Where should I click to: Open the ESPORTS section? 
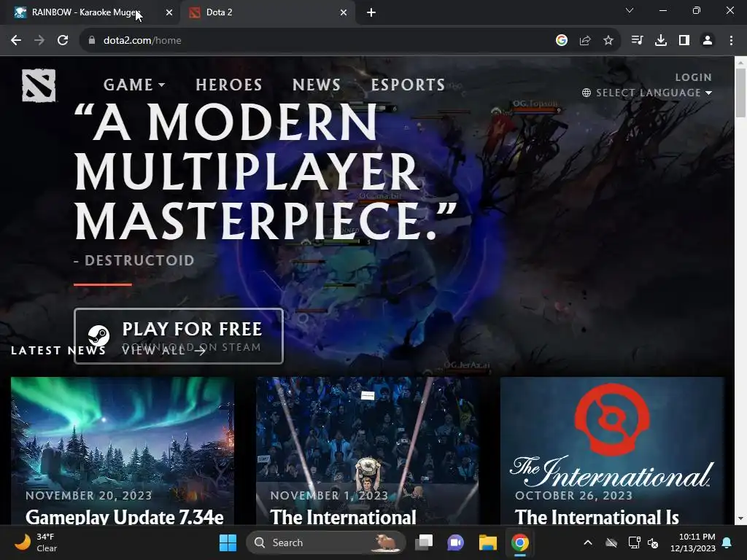[408, 85]
